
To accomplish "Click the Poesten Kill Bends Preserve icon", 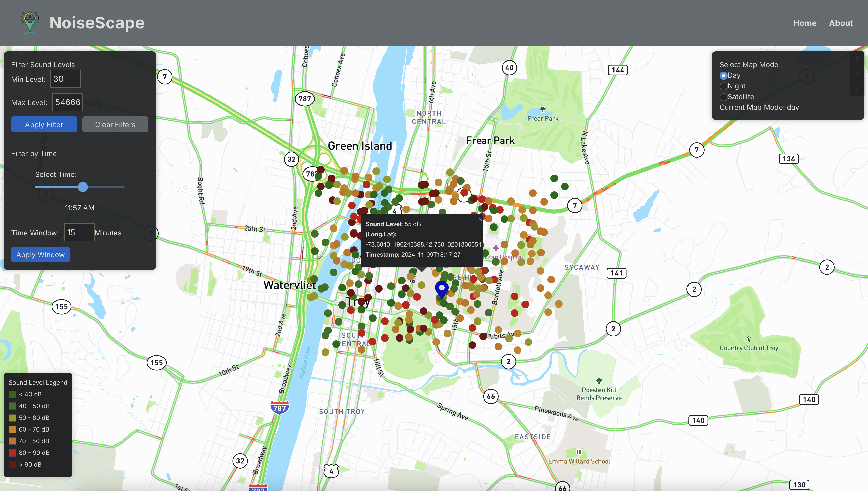I will click(x=599, y=381).
